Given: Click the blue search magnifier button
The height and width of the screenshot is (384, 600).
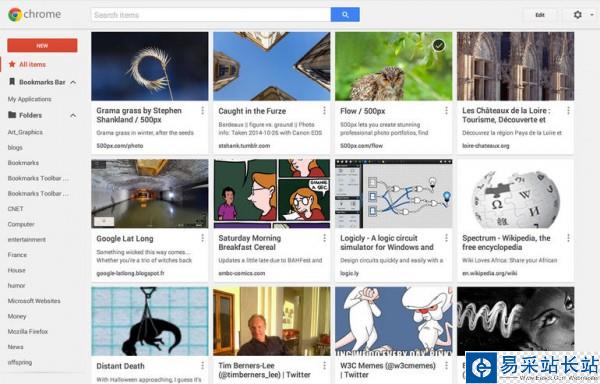Looking at the screenshot, I should point(345,15).
